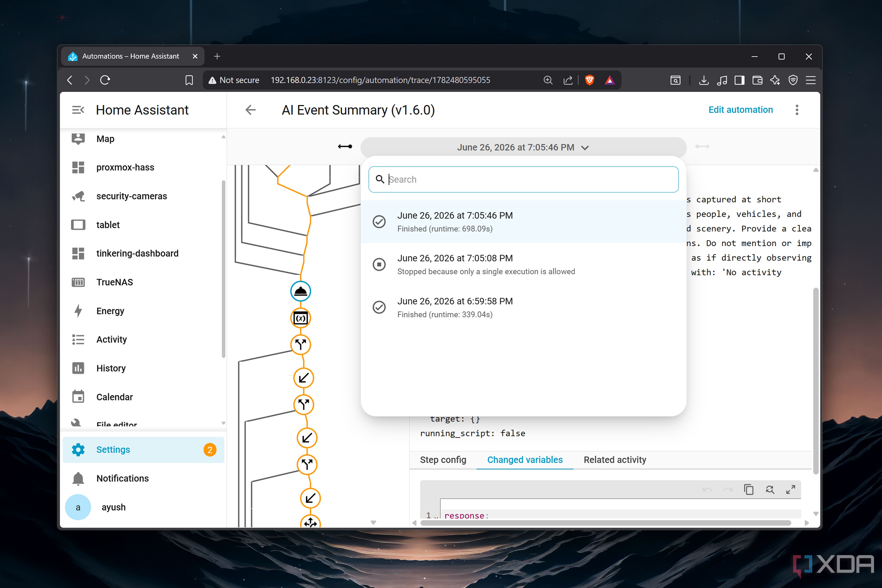Bookmark this page in browser toolbar
Viewport: 882px width, 588px height.
click(x=189, y=80)
